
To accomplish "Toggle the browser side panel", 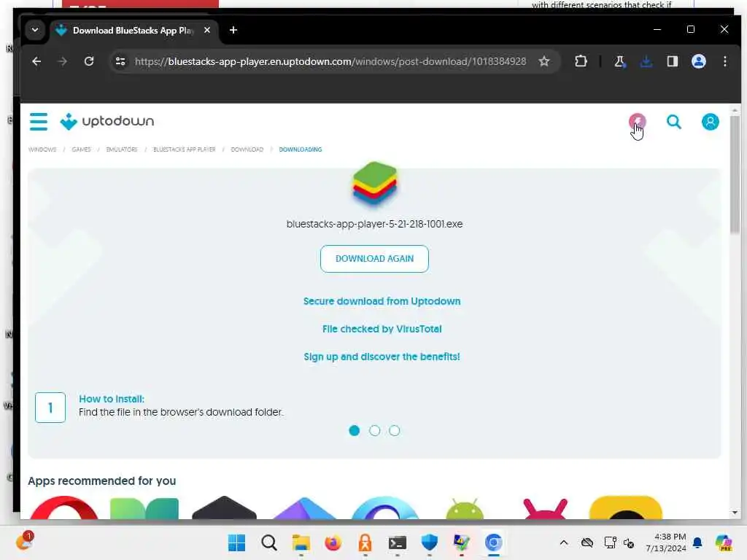I will tap(672, 61).
